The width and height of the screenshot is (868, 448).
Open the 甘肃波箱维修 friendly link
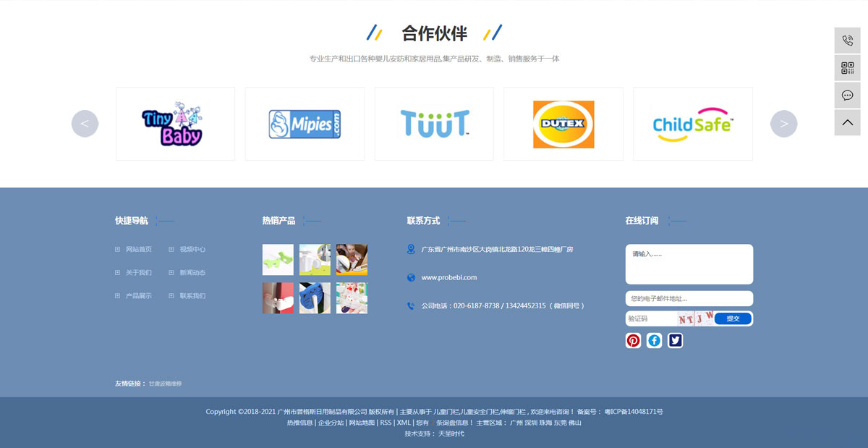click(166, 384)
